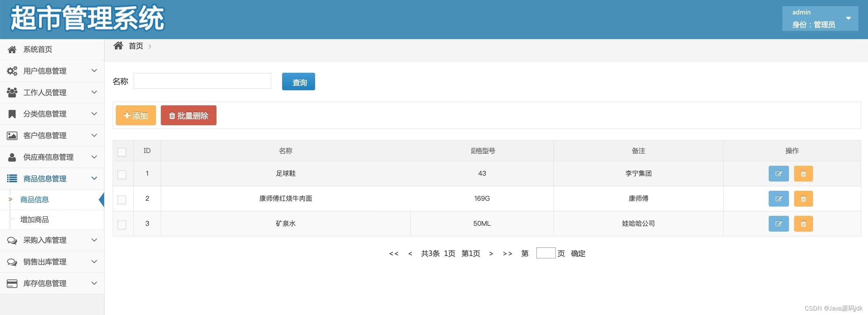Check the box for row ID 1

[122, 175]
